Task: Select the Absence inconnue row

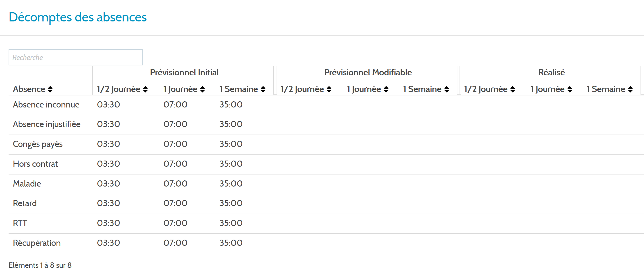Action: tap(326, 105)
